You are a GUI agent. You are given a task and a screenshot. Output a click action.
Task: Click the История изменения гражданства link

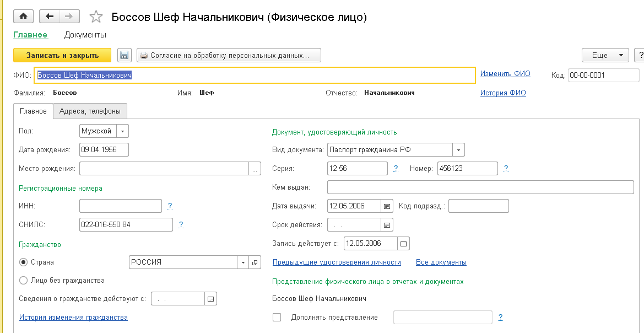coord(73,318)
